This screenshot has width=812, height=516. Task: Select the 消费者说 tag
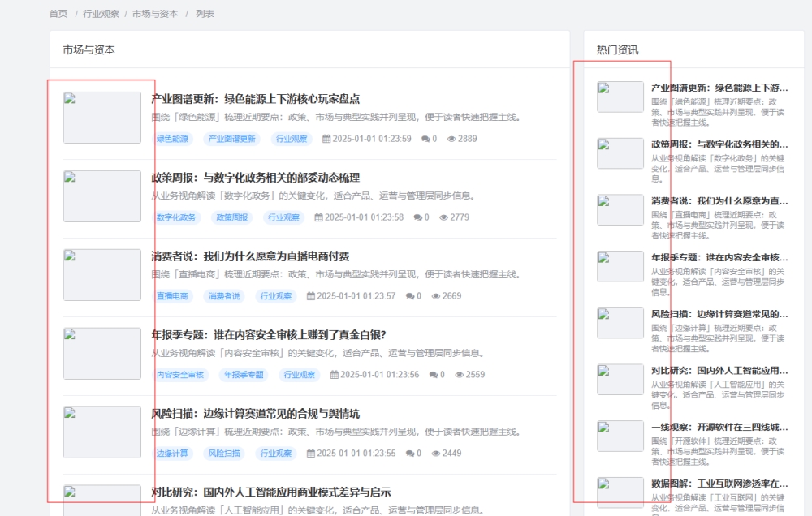[224, 296]
